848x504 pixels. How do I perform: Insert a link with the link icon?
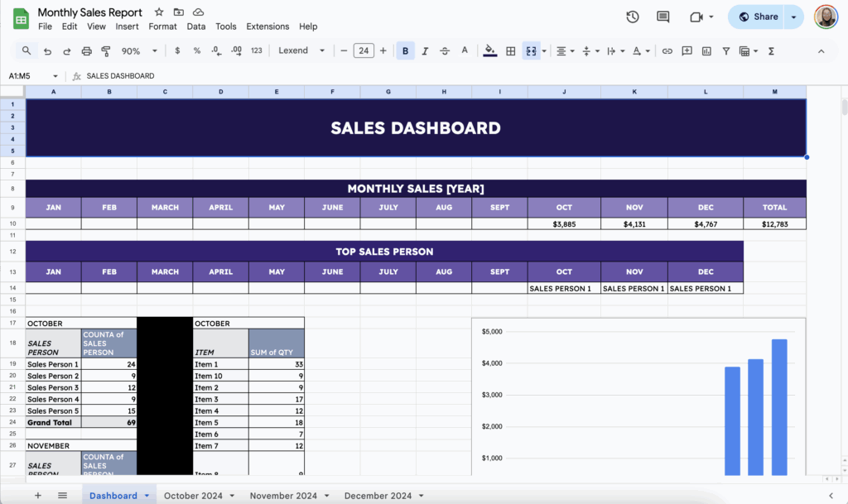click(x=666, y=50)
